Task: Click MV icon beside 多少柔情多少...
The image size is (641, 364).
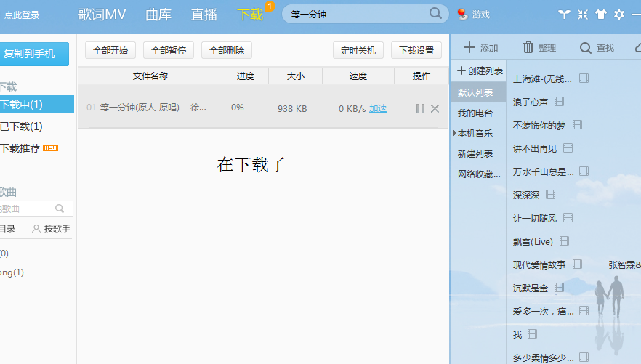Action: 584,357
